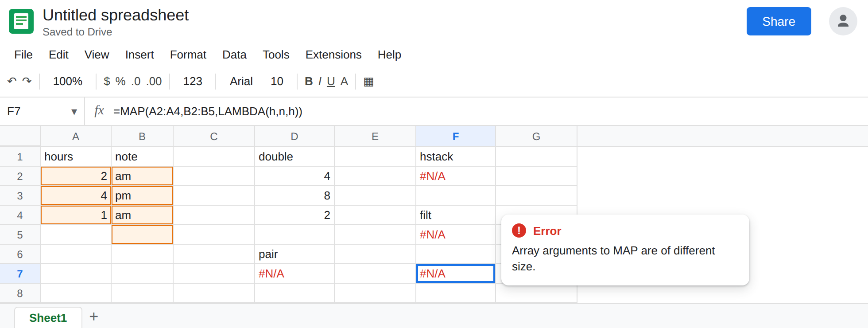The image size is (868, 328).
Task: Open the Help menu
Action: tap(389, 55)
